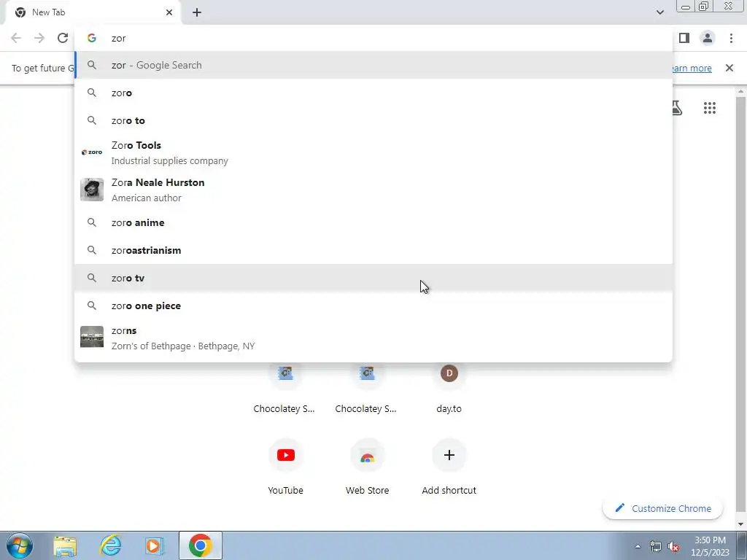The image size is (747, 560).
Task: Open a new tab with plus button
Action: tap(197, 12)
